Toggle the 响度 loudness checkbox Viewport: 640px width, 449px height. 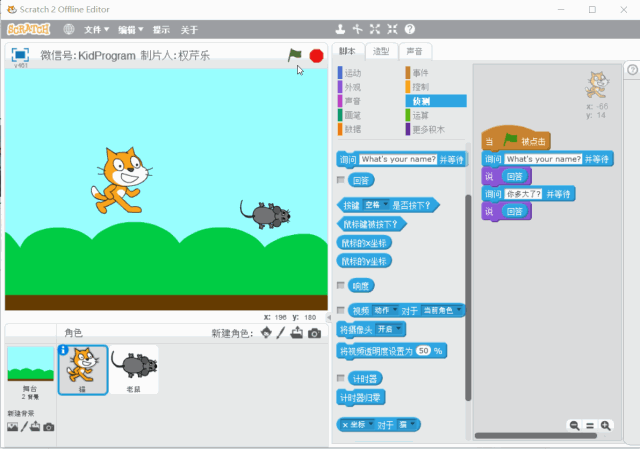click(341, 285)
